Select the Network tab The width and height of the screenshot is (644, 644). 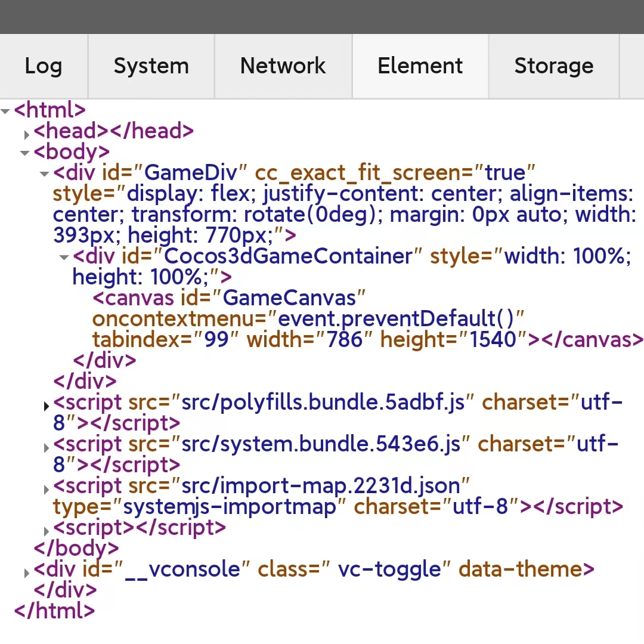pyautogui.click(x=283, y=66)
